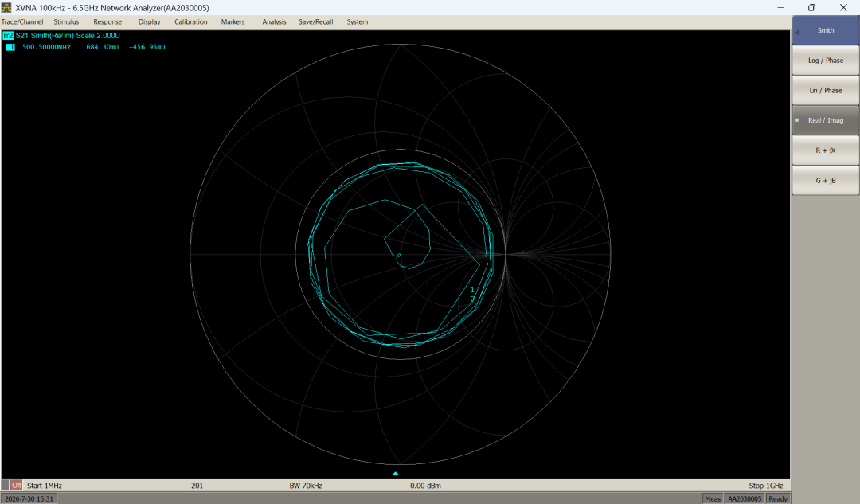Click the Start 1MHz field

point(45,486)
